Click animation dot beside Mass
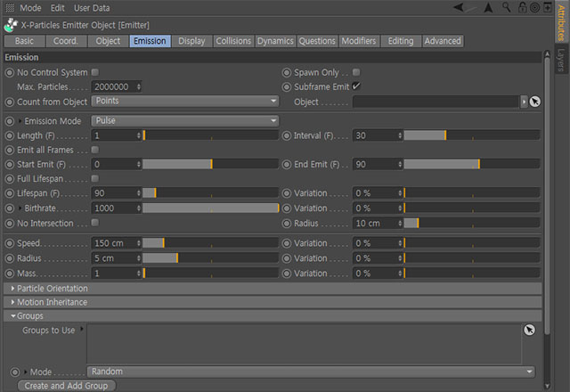 (x=10, y=274)
